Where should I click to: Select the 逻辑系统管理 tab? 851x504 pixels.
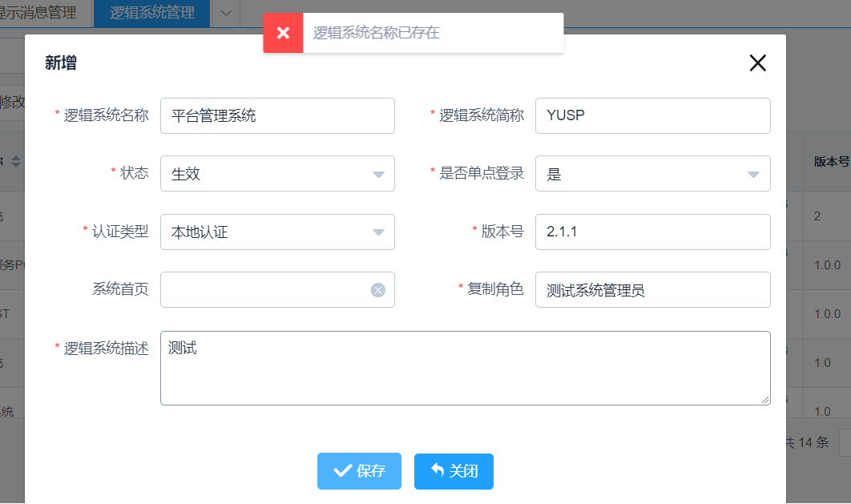click(152, 13)
